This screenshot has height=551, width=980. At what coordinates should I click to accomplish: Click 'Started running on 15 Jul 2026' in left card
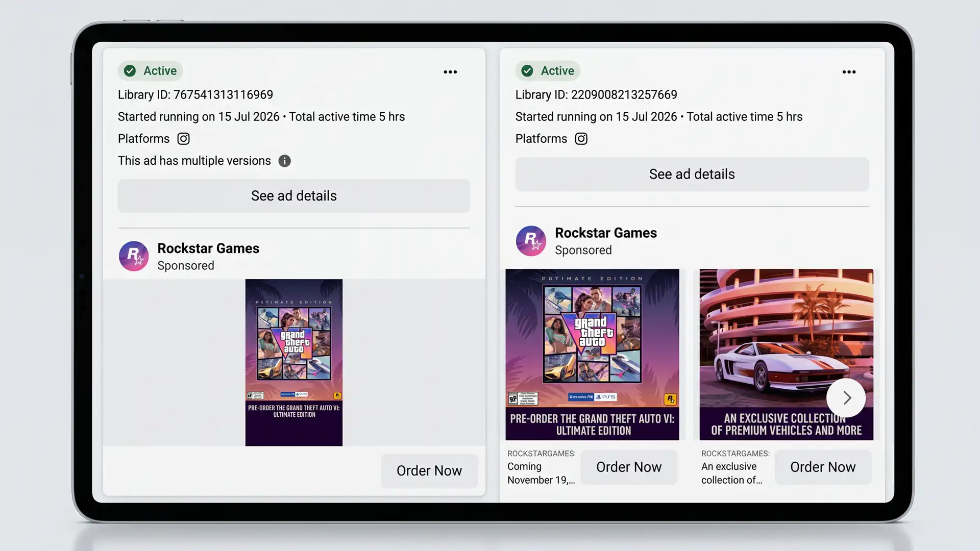pyautogui.click(x=199, y=117)
